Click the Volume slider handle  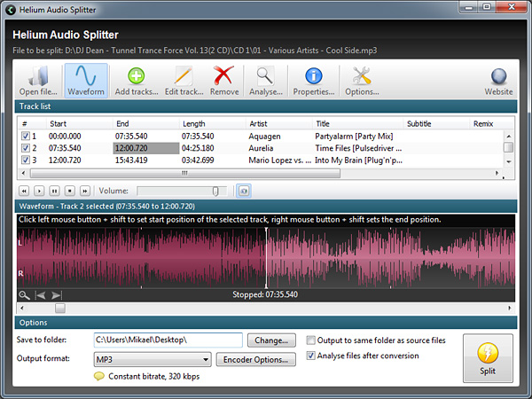coord(215,191)
